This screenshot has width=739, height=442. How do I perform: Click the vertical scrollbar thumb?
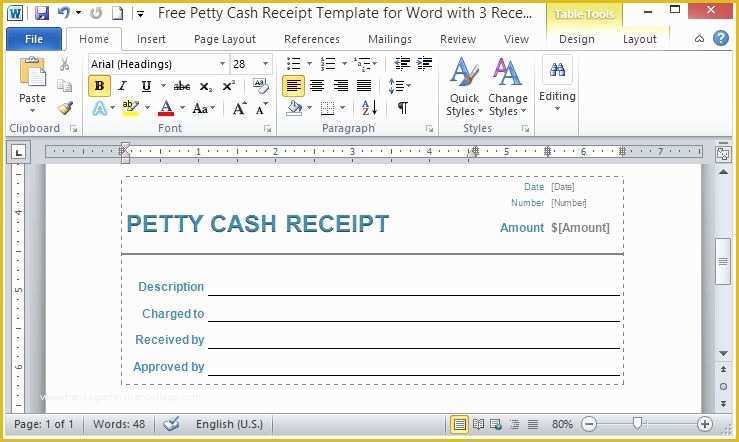(723, 261)
